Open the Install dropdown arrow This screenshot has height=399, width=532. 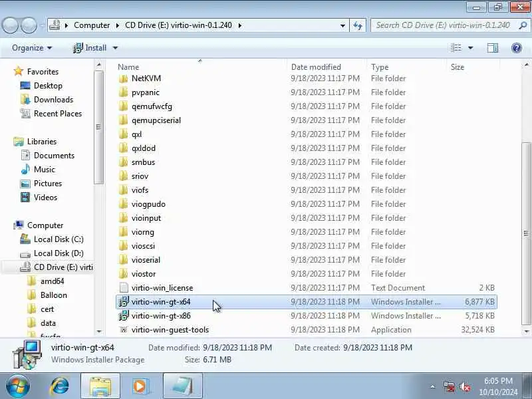click(115, 48)
